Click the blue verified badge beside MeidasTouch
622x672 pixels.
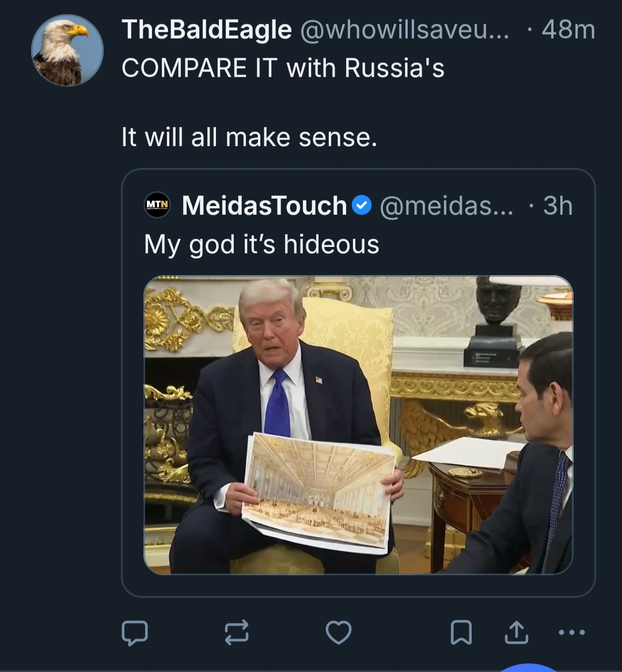point(362,206)
